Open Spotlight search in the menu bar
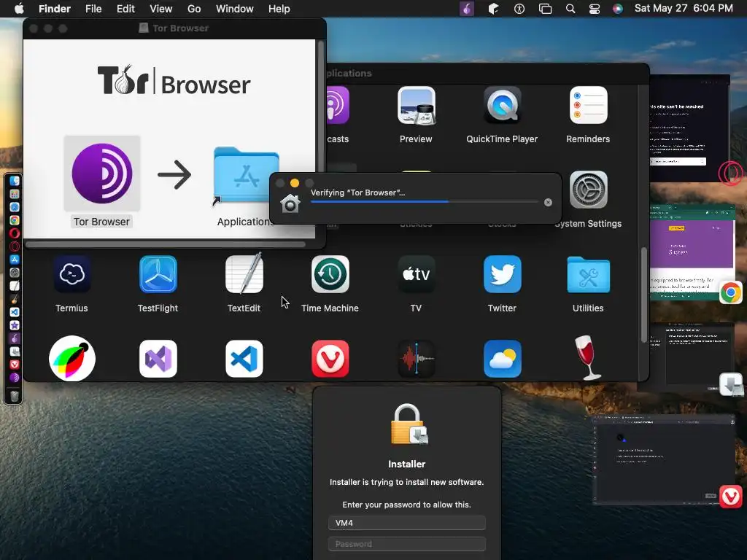The height and width of the screenshot is (560, 747). point(570,9)
